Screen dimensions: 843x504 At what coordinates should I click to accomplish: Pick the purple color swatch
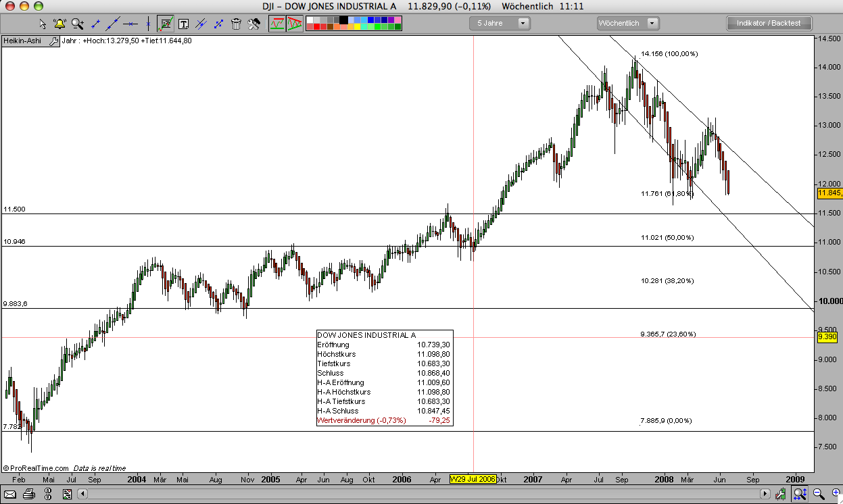coord(391,20)
